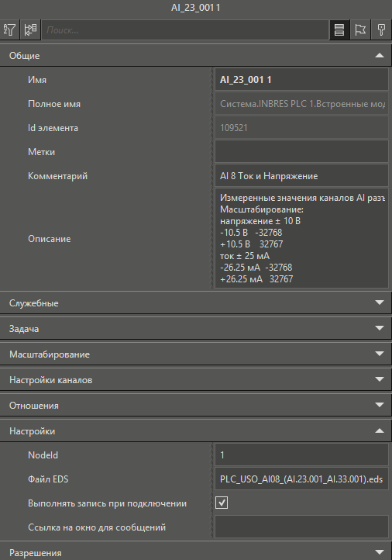Image resolution: width=392 pixels, height=560 pixels.
Task: Expand the Масштабирование section
Action: coord(195,354)
